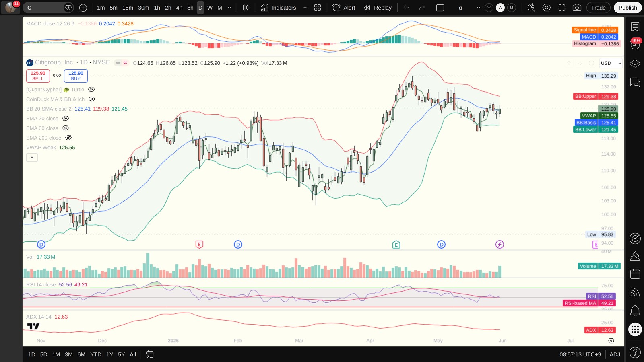Viewport: 644px width, 362px height.
Task: Open the Indicators favorites dropdown arrow
Action: coord(305,8)
